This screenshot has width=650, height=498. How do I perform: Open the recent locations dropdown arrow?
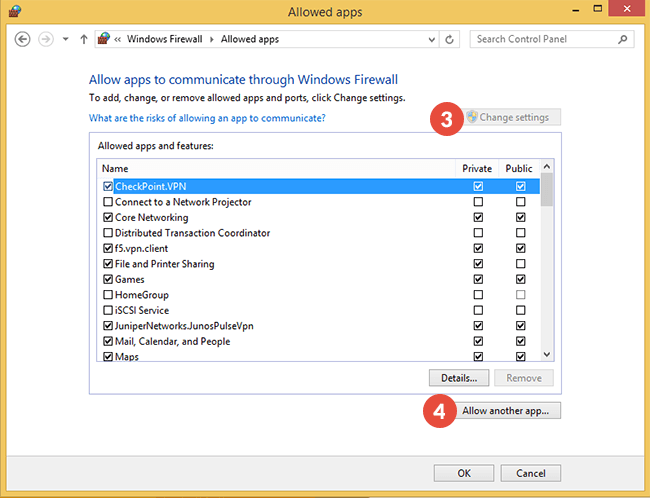pyautogui.click(x=65, y=39)
